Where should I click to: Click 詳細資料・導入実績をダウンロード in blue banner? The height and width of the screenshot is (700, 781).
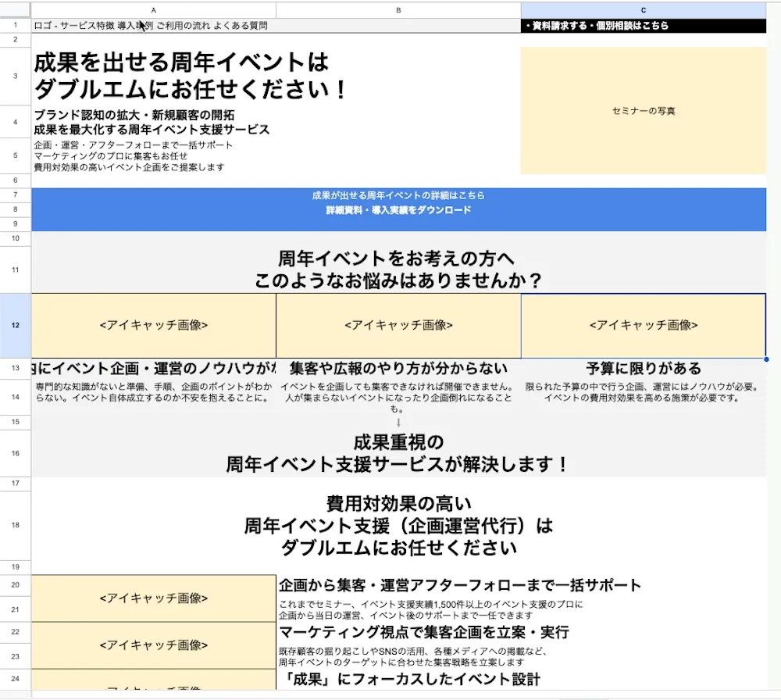(398, 210)
